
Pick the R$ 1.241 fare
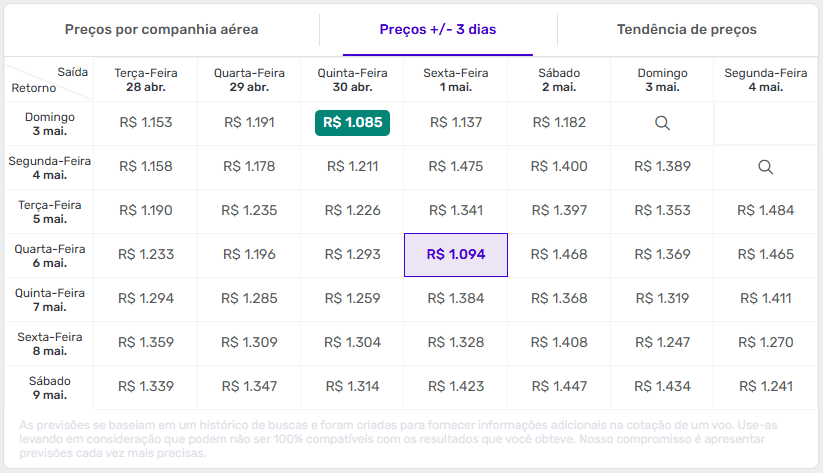[765, 387]
